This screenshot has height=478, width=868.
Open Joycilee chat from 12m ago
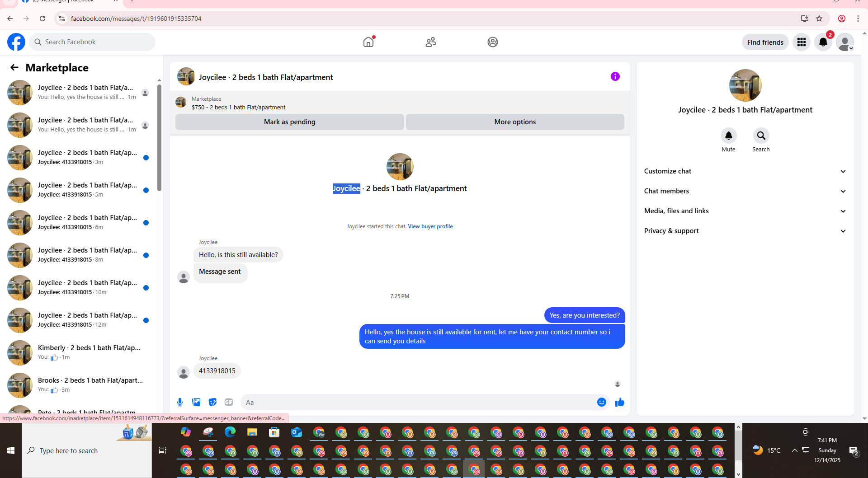(x=79, y=320)
